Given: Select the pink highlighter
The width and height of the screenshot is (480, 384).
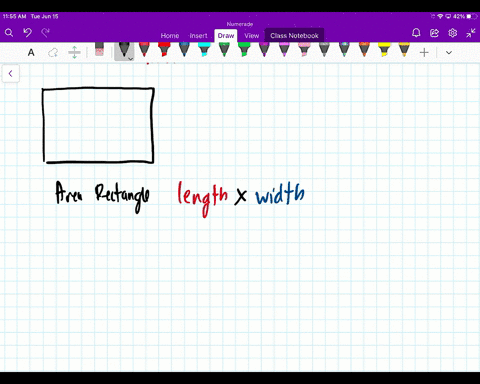Looking at the screenshot, I should (304, 49).
